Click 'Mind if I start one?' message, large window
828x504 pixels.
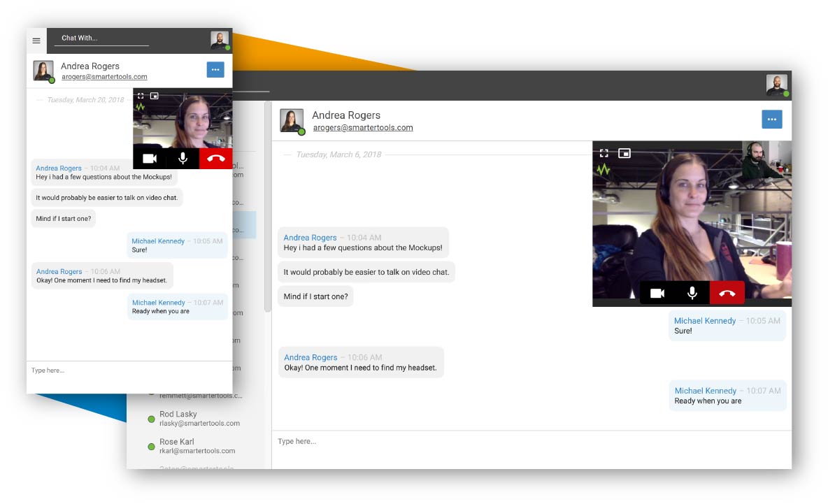click(316, 296)
